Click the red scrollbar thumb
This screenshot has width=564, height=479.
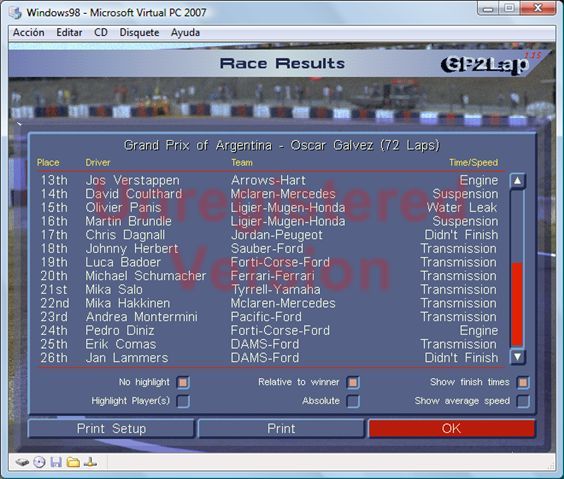pyautogui.click(x=517, y=304)
